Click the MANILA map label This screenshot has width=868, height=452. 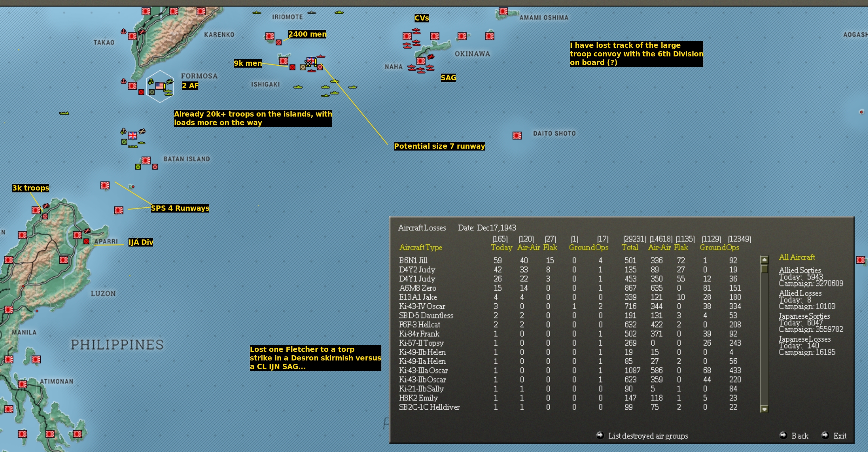pos(24,332)
